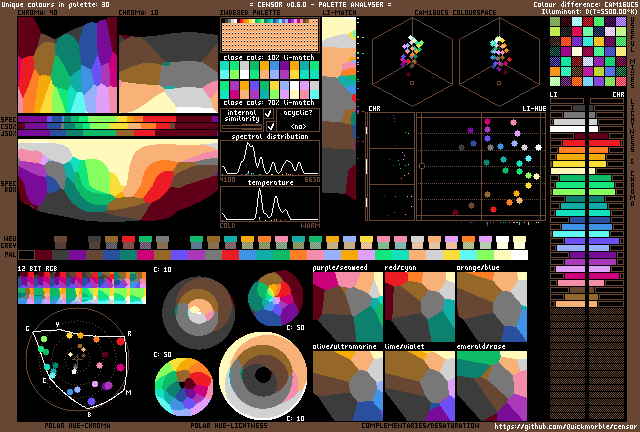Click the indexed palette dotted grid
The image size is (640, 432).
[x=268, y=35]
